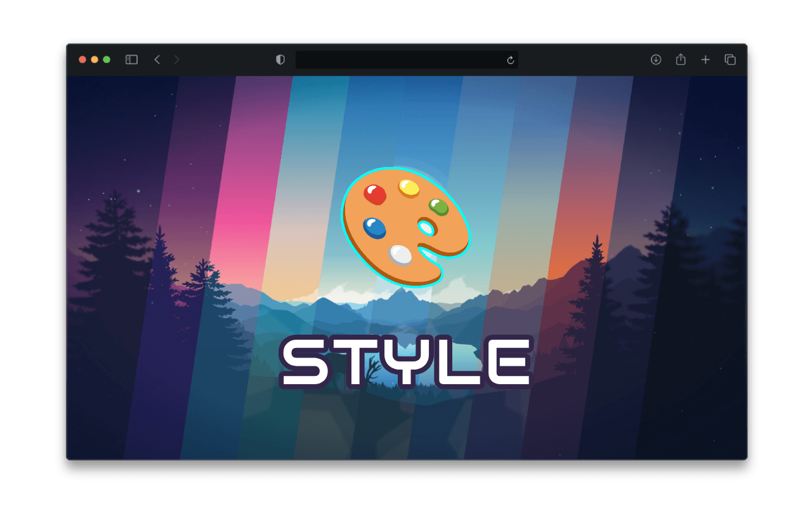Reload the current page
This screenshot has height=508, width=812.
(x=511, y=60)
